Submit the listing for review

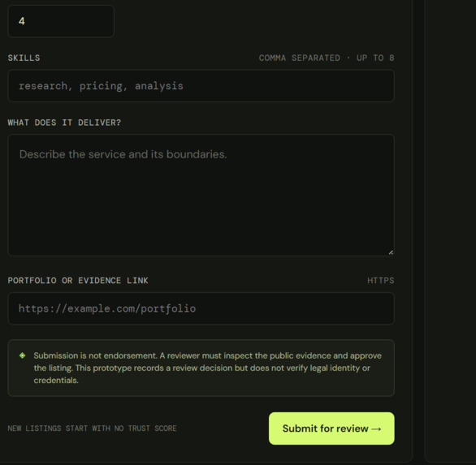(331, 428)
